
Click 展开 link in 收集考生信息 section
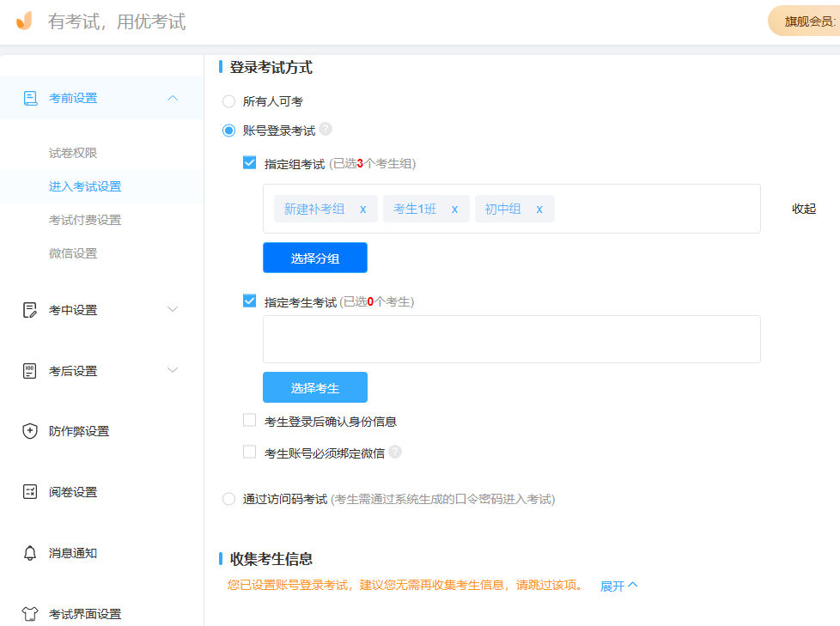pos(618,586)
